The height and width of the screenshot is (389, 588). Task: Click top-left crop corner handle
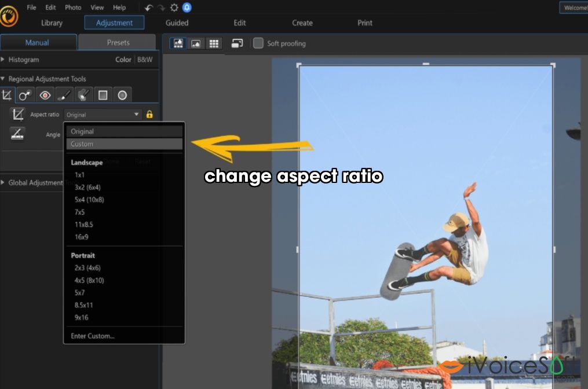coord(299,65)
